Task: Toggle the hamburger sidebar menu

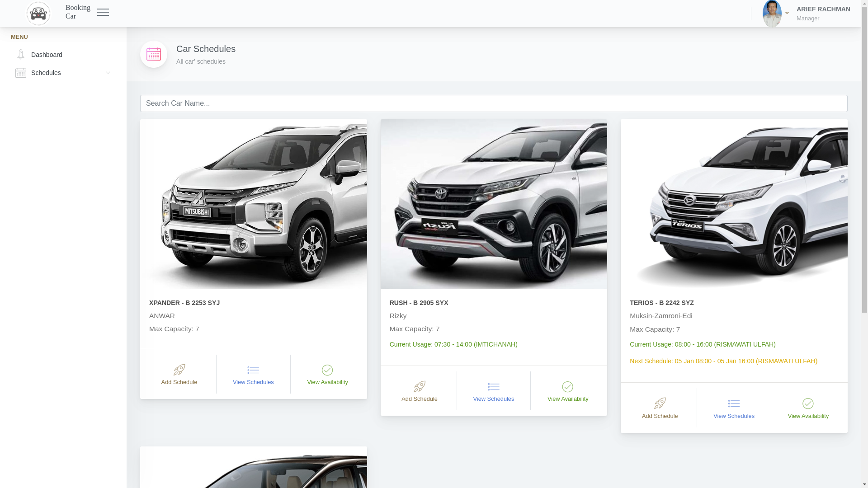Action: [103, 13]
